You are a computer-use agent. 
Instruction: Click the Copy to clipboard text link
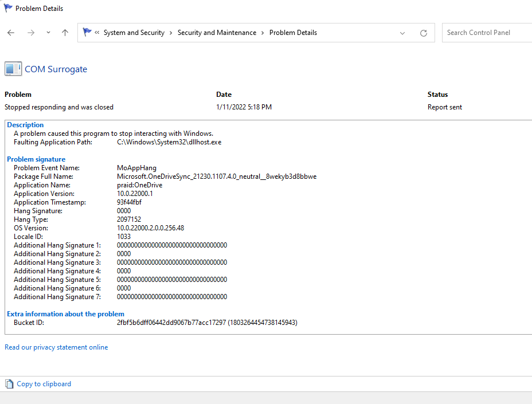pyautogui.click(x=44, y=384)
